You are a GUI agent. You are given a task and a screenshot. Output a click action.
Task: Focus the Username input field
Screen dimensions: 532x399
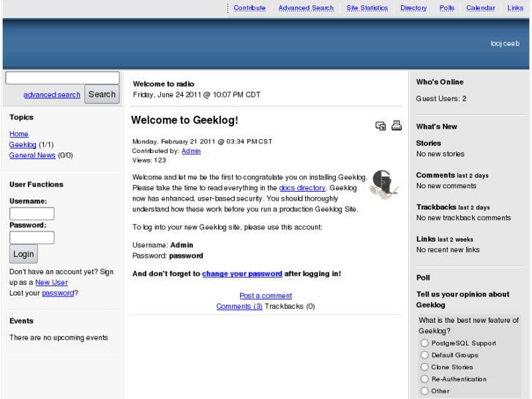pyautogui.click(x=32, y=214)
